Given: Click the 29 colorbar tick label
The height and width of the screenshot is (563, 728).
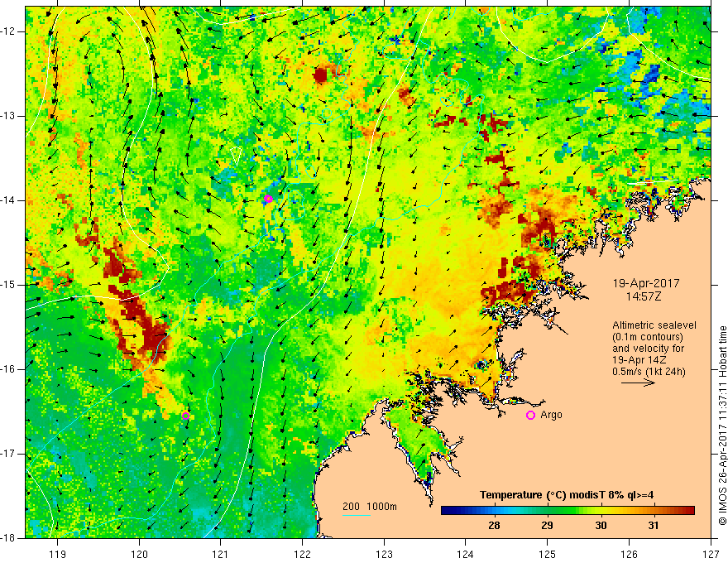Looking at the screenshot, I should (547, 526).
